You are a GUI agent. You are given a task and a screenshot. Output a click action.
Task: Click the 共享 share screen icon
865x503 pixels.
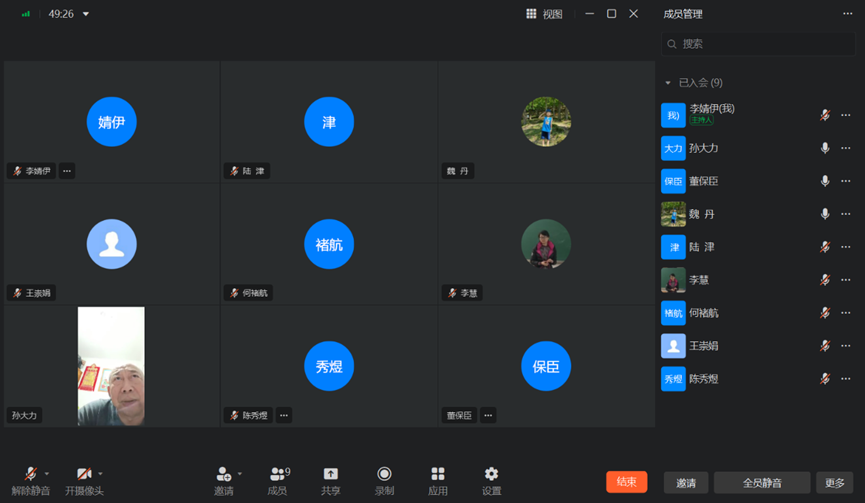coord(330,474)
